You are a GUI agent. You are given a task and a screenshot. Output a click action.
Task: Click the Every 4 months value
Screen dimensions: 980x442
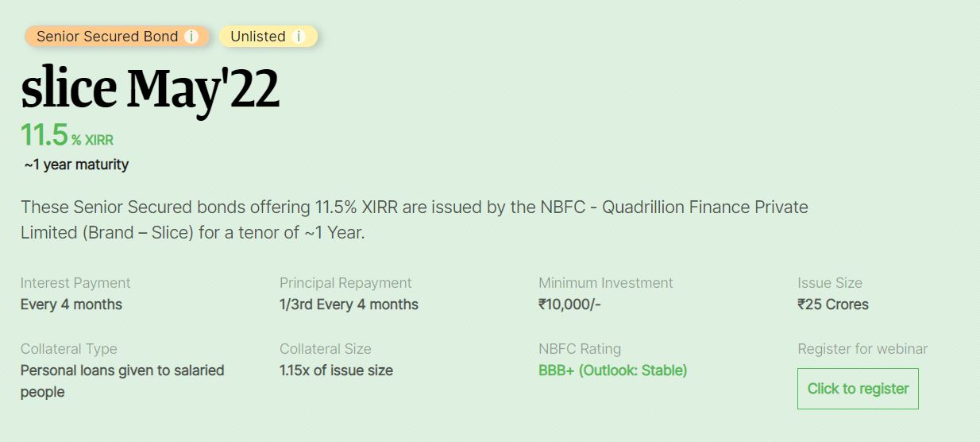(x=71, y=304)
